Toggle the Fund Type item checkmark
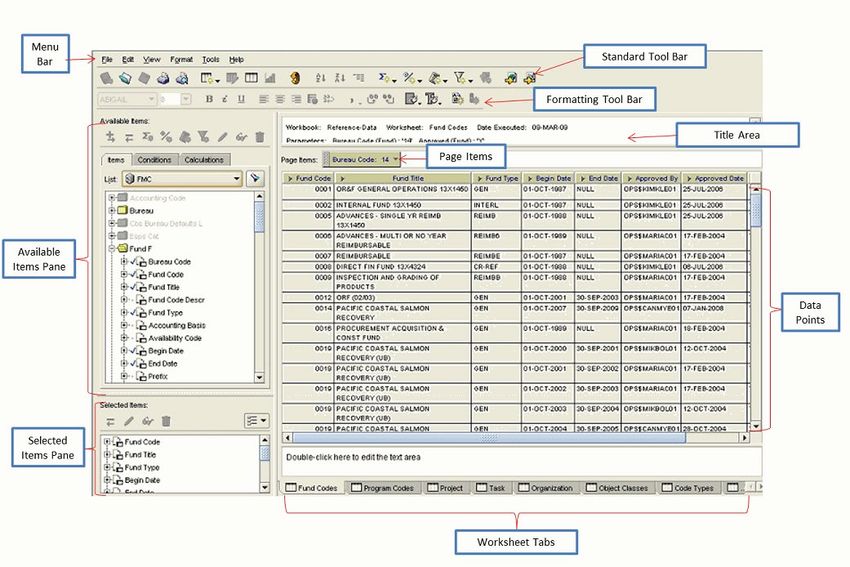850x567 pixels. click(x=134, y=313)
